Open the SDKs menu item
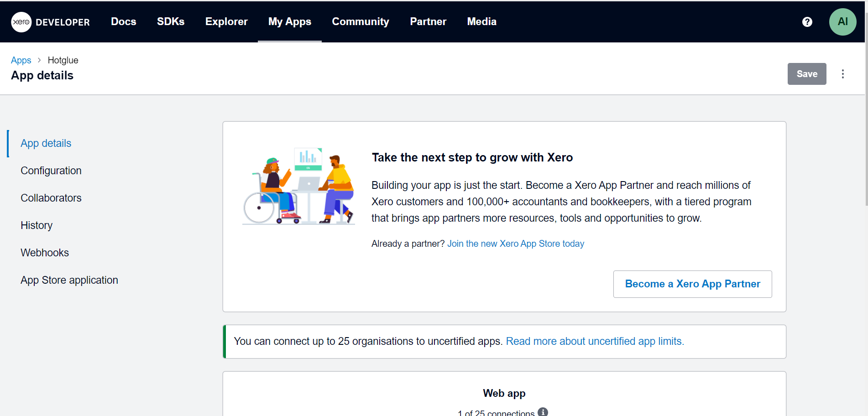The height and width of the screenshot is (416, 868). click(171, 21)
